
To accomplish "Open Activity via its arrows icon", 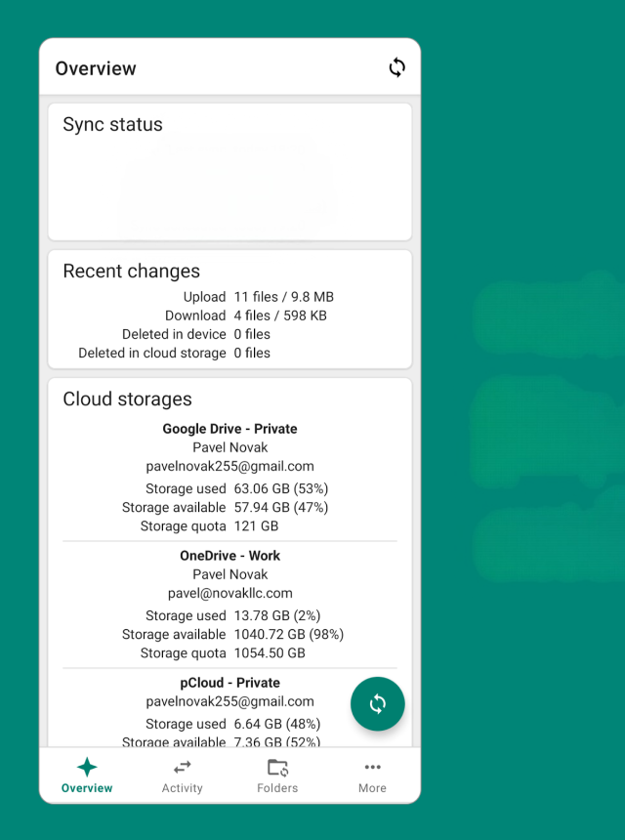I will coord(183,767).
